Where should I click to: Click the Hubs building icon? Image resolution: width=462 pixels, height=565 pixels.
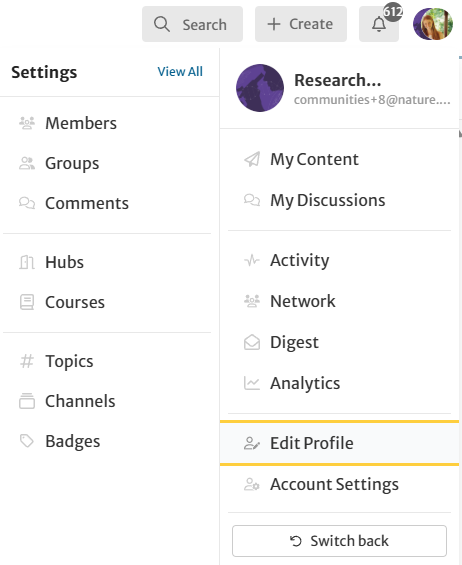tap(27, 262)
